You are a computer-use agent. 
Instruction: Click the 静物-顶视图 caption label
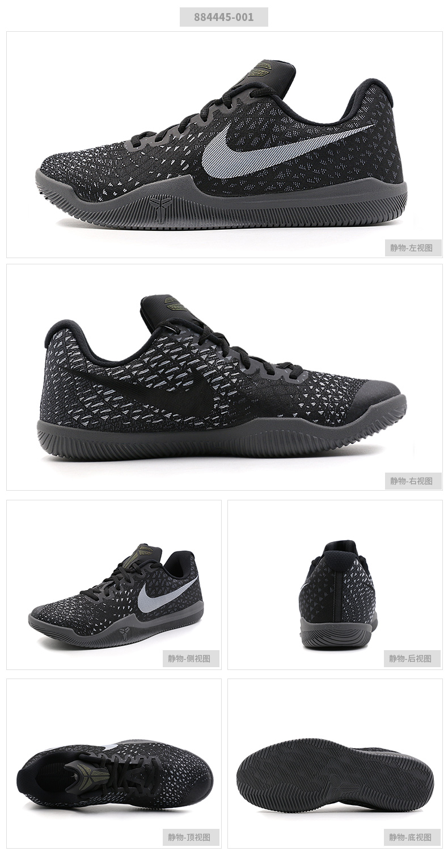190,837
